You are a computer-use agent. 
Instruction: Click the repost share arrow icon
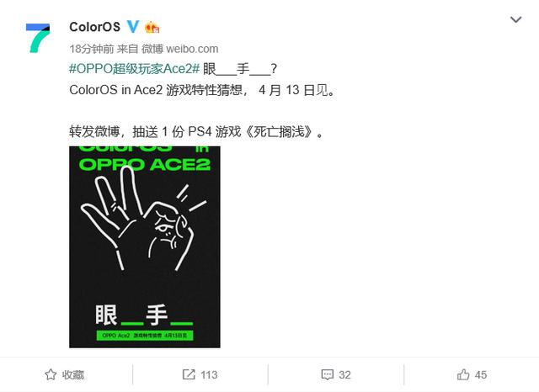[x=189, y=374]
